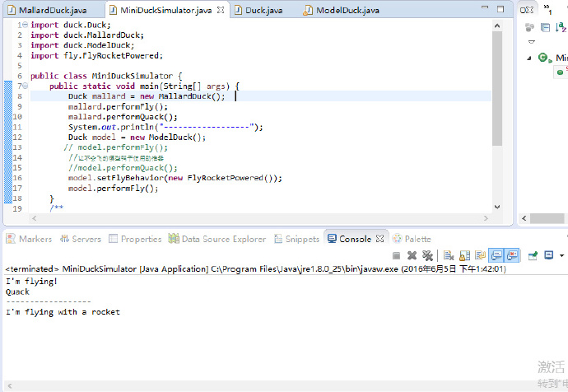The image size is (568, 392).
Task: Toggle Show Console on standard error change
Action: (512, 256)
